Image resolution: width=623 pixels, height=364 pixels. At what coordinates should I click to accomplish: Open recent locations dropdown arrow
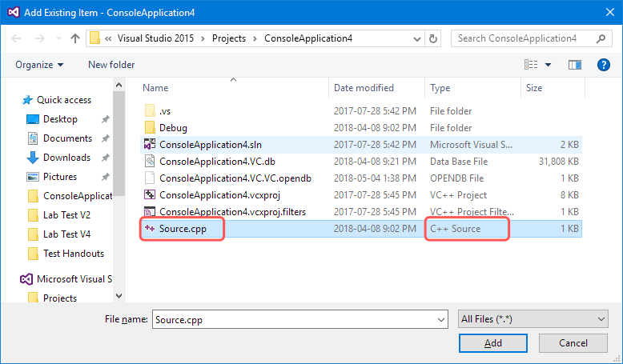click(58, 38)
